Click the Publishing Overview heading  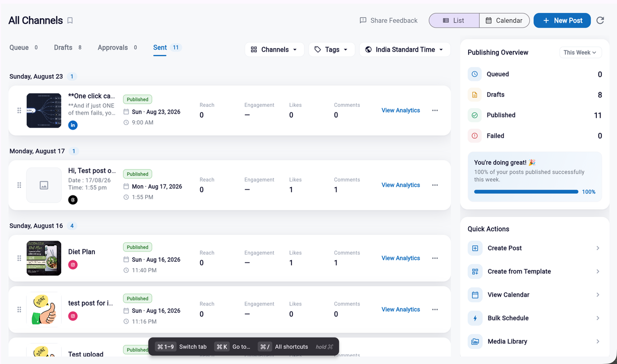(x=498, y=52)
